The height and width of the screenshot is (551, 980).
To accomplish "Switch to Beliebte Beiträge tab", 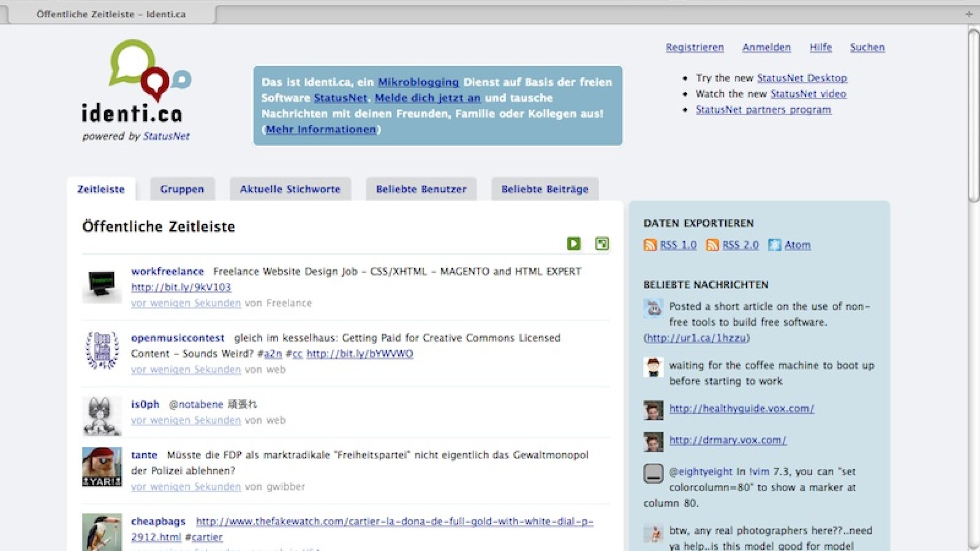I will 545,189.
